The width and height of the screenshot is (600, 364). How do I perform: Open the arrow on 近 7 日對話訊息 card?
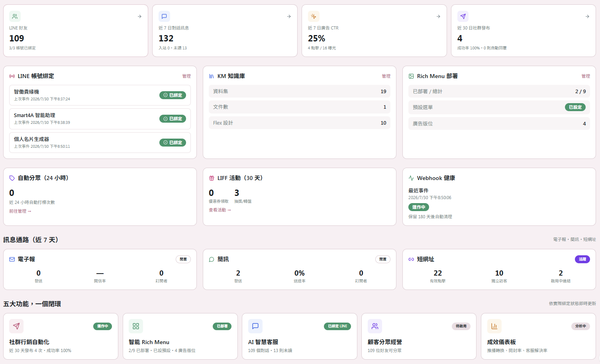[x=289, y=16]
